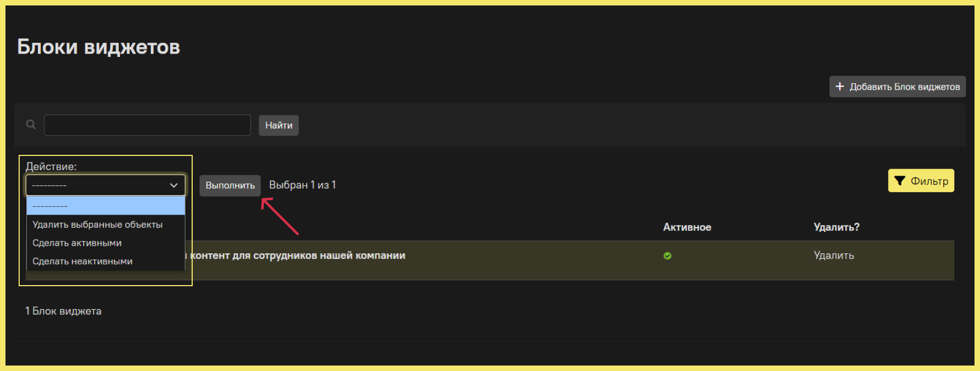
Task: Add a new Блок виджетов
Action: click(x=897, y=86)
